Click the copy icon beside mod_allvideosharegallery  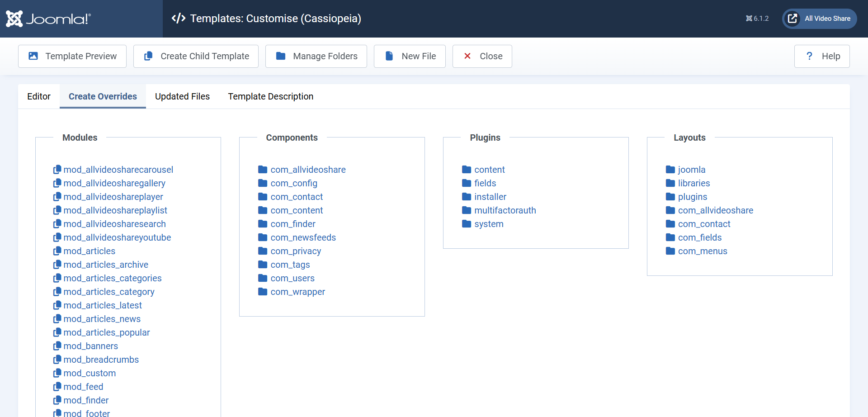click(x=57, y=183)
